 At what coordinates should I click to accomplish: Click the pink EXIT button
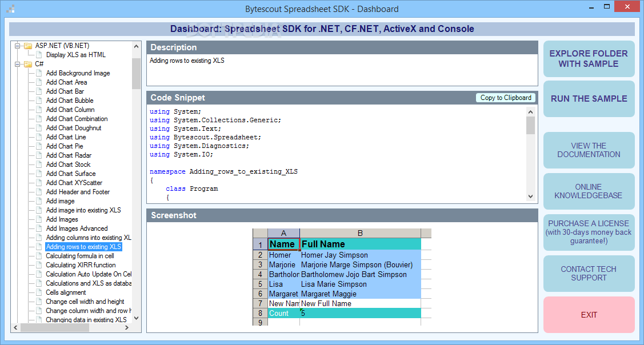click(589, 315)
